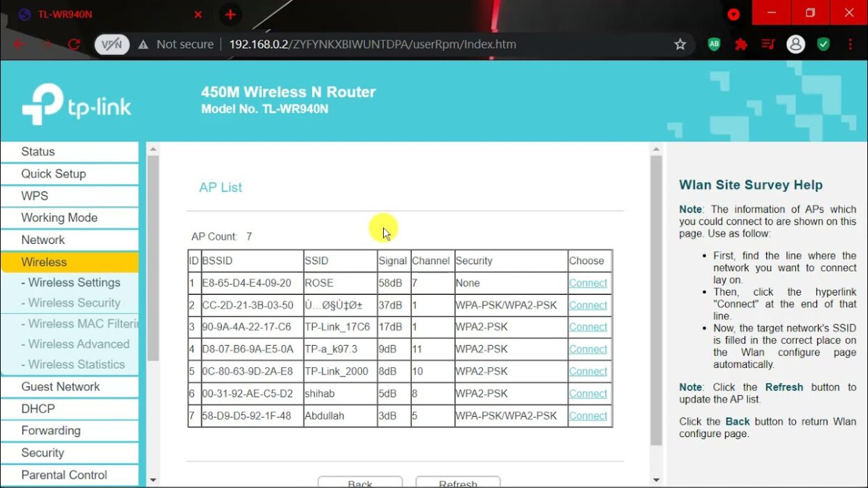Image resolution: width=868 pixels, height=488 pixels.
Task: Open Parental Control in sidebar
Action: click(x=70, y=475)
